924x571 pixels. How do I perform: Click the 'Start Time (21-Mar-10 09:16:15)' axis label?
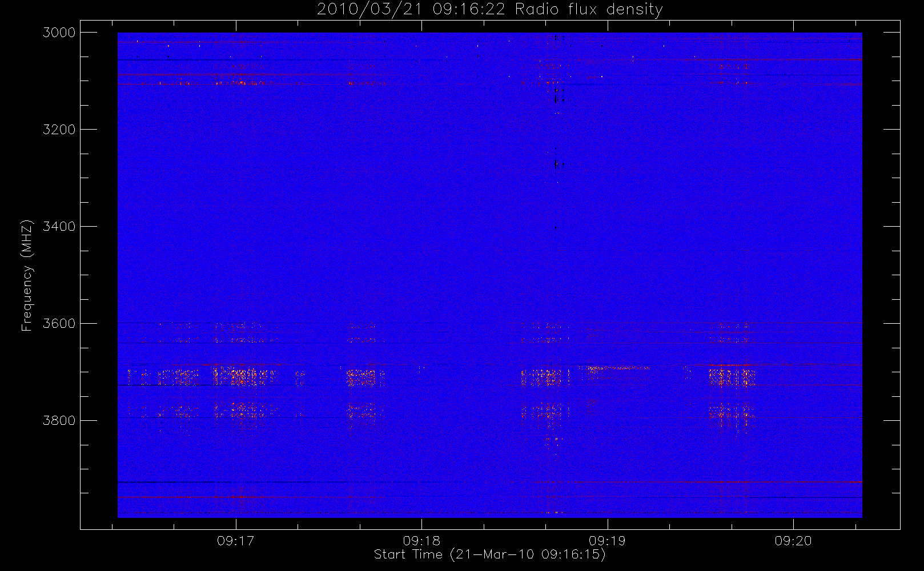(x=489, y=554)
